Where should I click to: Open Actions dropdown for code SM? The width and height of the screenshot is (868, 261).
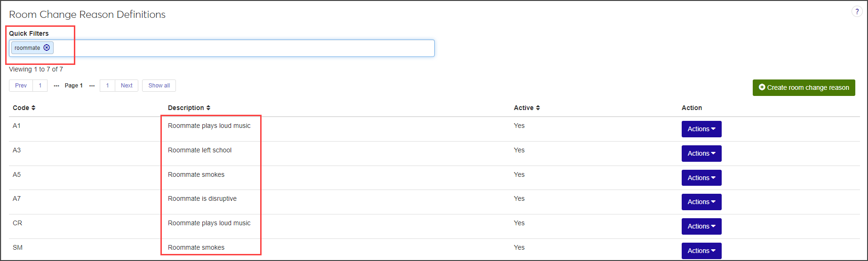(x=701, y=251)
